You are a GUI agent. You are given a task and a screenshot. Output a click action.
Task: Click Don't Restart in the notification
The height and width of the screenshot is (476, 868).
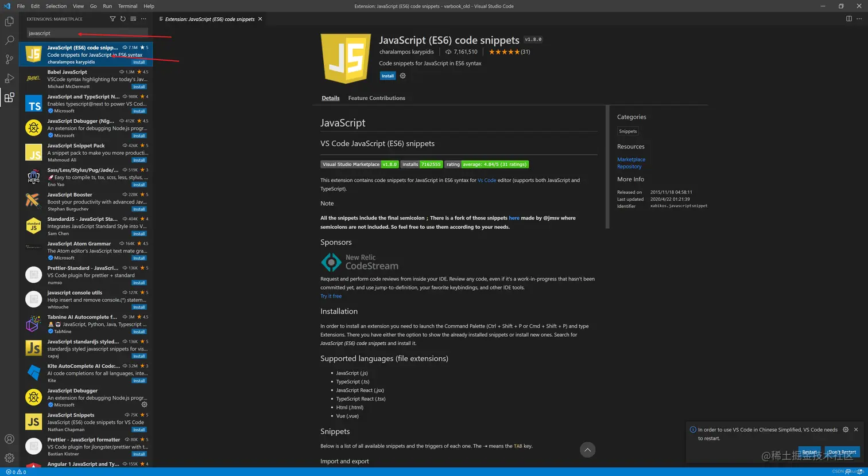click(x=842, y=452)
